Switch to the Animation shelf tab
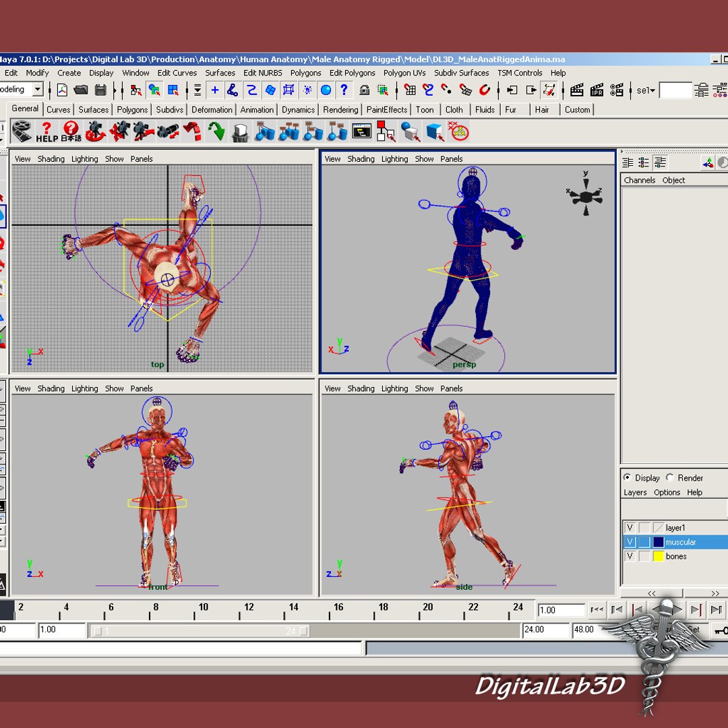The width and height of the screenshot is (728, 728). click(x=257, y=110)
